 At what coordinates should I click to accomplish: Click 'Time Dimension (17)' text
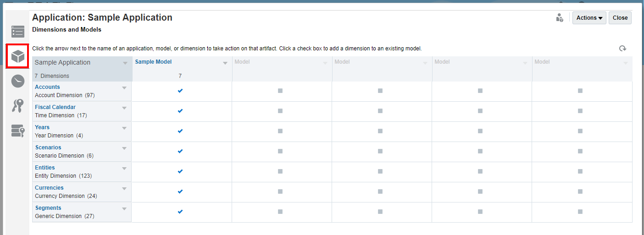click(61, 115)
